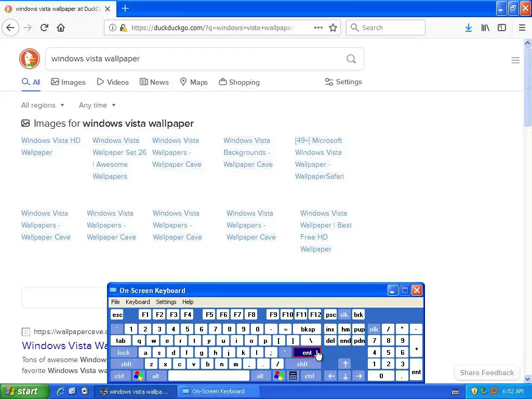Screen dimensions: 532x399
Task: Bookmark this page with the star icon
Action: (333, 28)
